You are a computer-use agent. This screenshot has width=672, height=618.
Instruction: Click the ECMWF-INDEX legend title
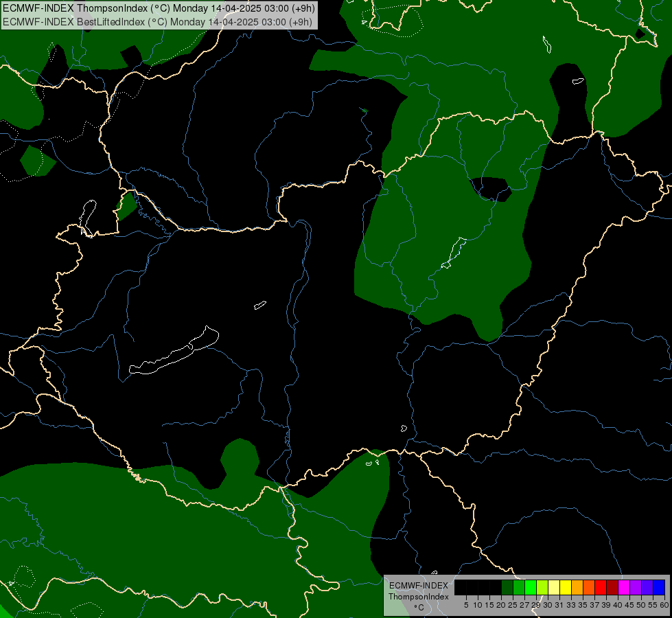point(418,586)
